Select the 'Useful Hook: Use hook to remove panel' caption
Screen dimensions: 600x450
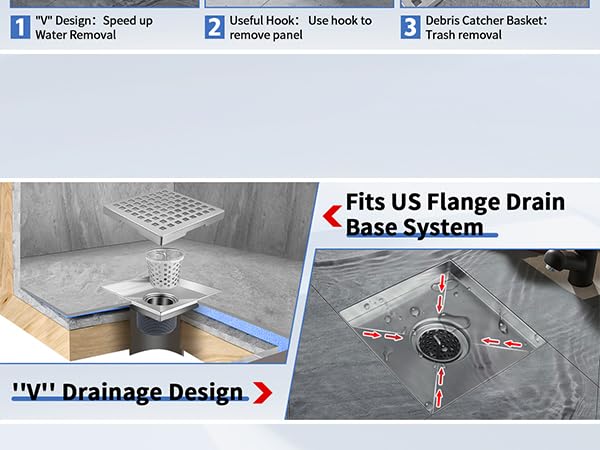(300, 28)
